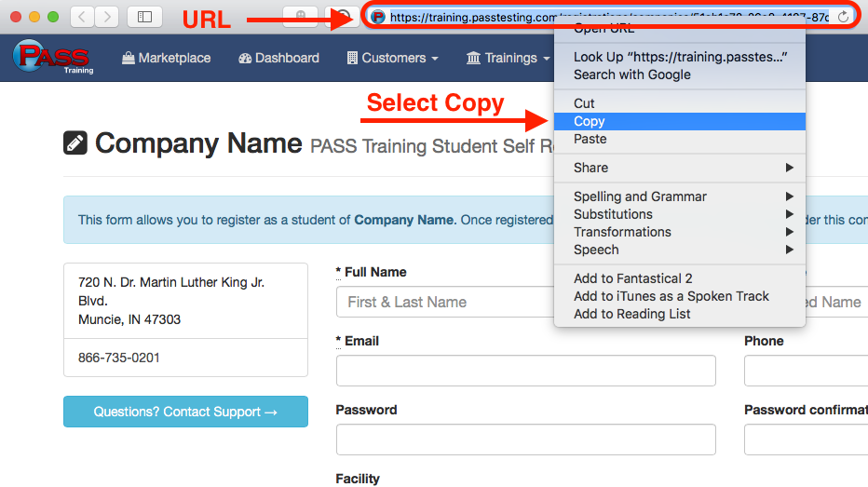Choose Add to Reading List
The height and width of the screenshot is (487, 868).
680,314
